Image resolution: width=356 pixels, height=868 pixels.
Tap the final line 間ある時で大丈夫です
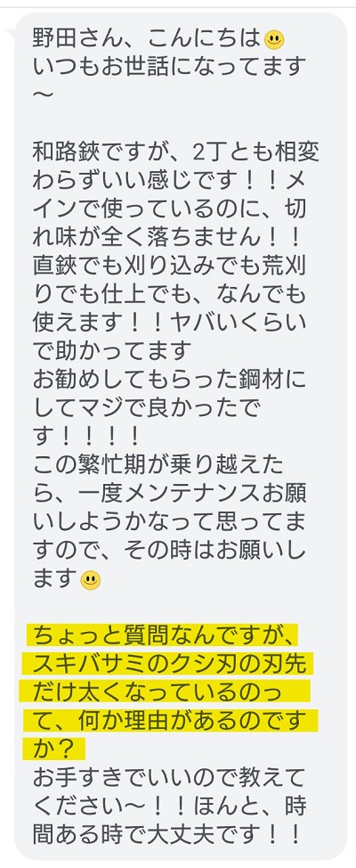coord(167,834)
